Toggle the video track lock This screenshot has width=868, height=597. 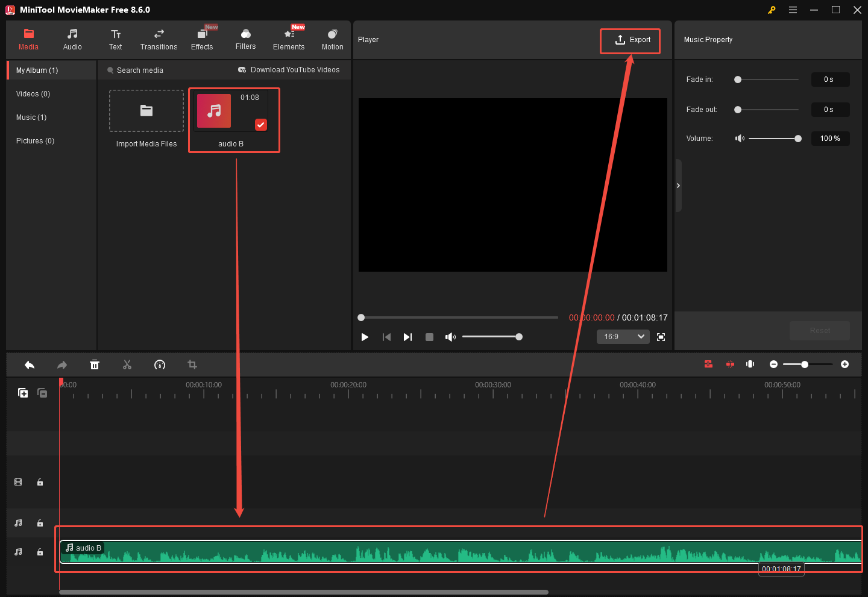(x=40, y=482)
